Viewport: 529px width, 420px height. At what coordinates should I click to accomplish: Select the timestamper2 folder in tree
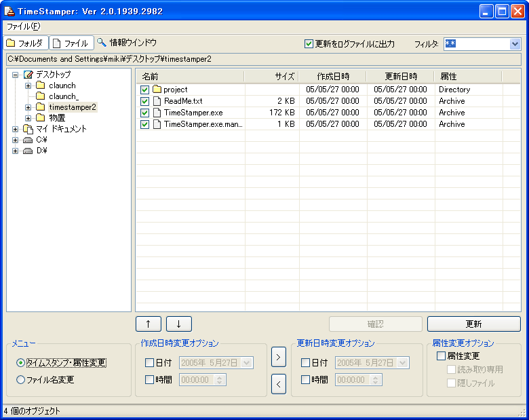[72, 107]
